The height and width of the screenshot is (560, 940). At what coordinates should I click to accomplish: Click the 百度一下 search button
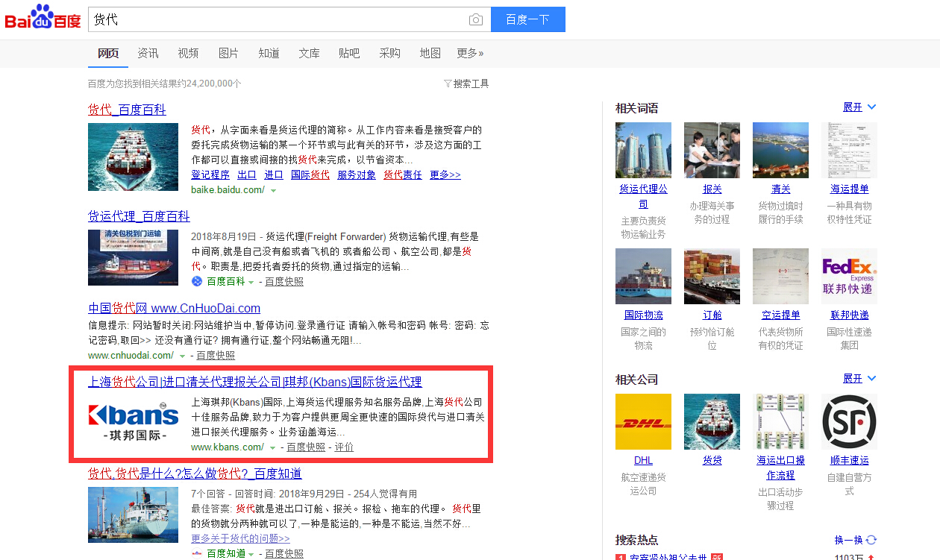[x=527, y=19]
